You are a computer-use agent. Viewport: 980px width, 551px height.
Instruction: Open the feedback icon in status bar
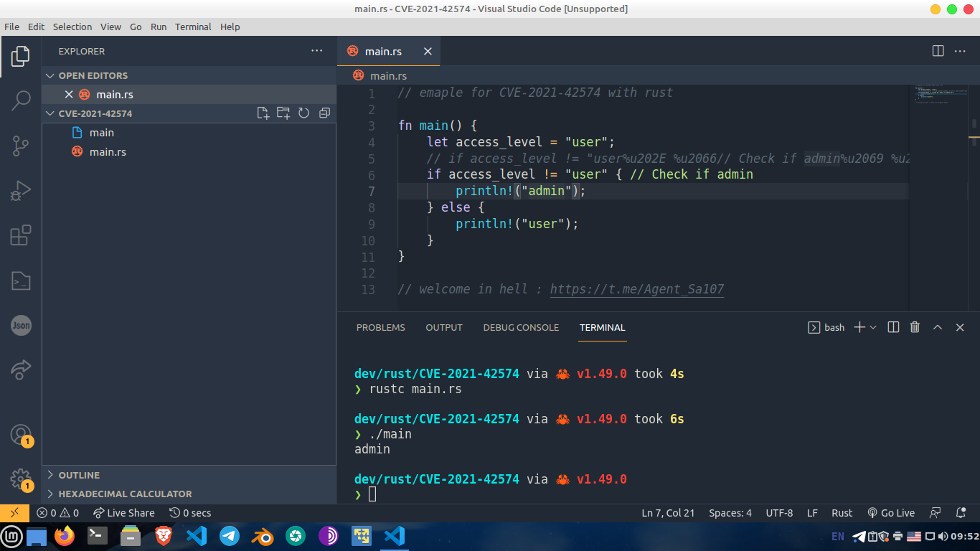click(x=935, y=513)
